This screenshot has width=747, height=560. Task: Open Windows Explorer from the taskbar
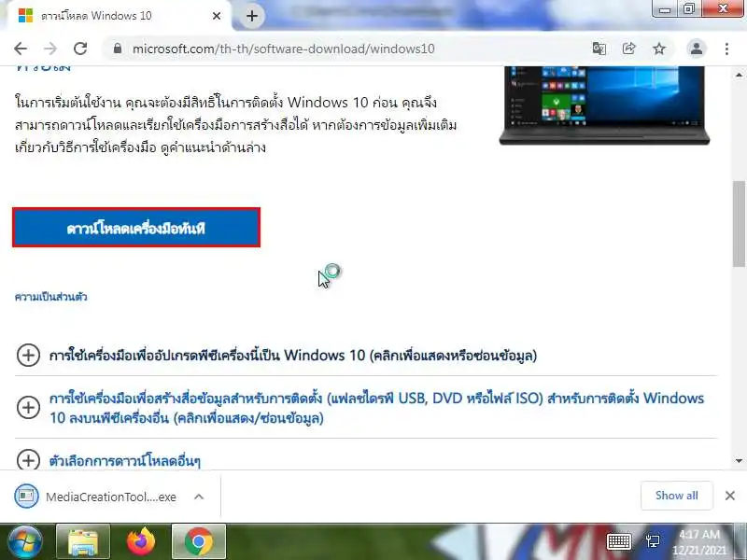[x=83, y=541]
